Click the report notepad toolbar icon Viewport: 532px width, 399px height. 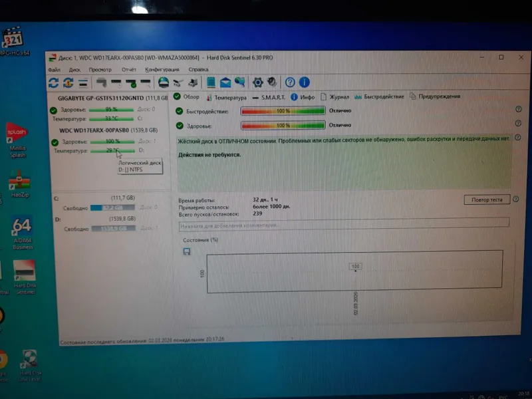(x=211, y=82)
